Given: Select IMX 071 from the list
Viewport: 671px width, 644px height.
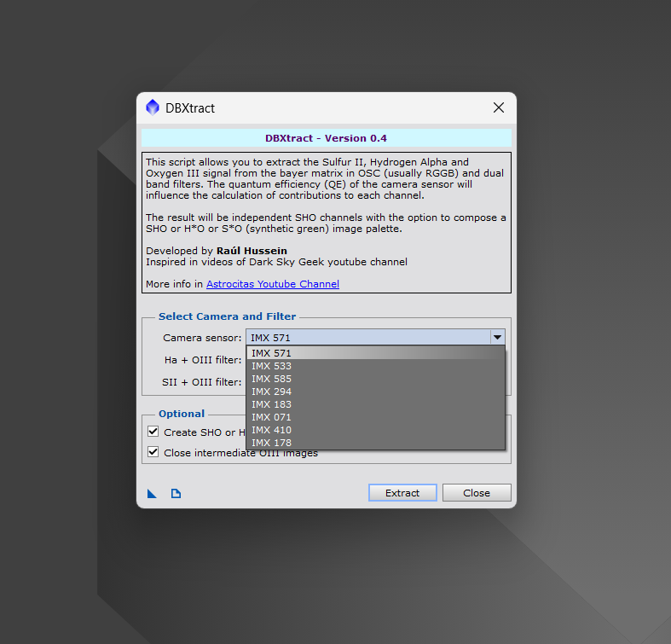Looking at the screenshot, I should click(272, 417).
